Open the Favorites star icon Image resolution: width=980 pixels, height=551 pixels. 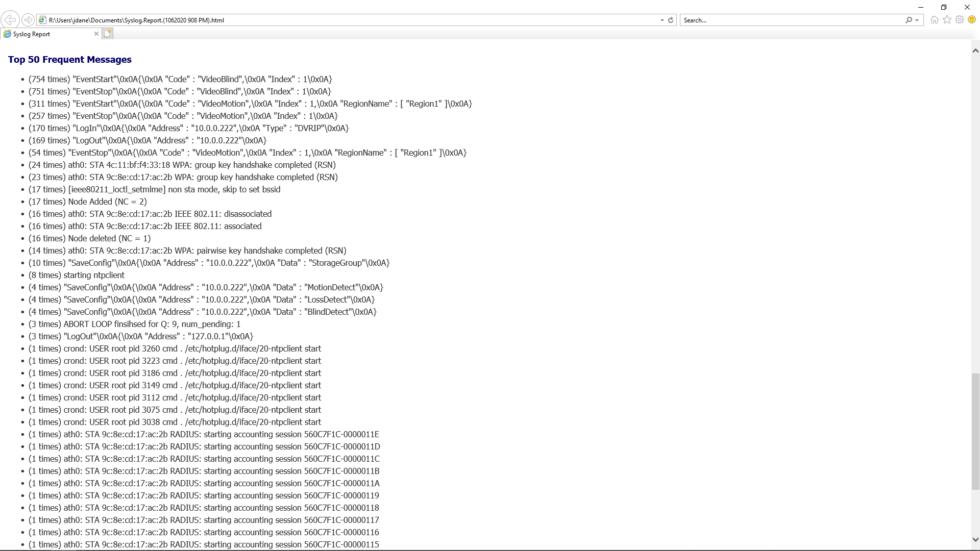click(x=947, y=20)
